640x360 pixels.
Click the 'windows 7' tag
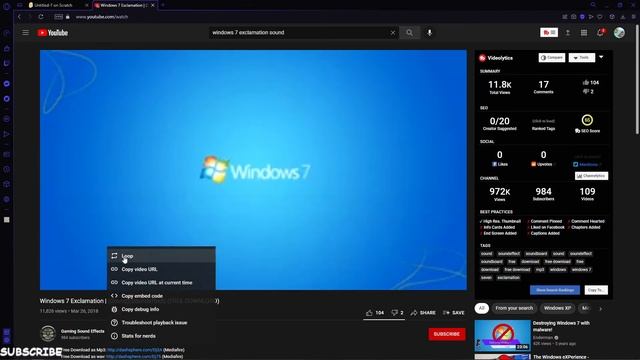(x=581, y=269)
